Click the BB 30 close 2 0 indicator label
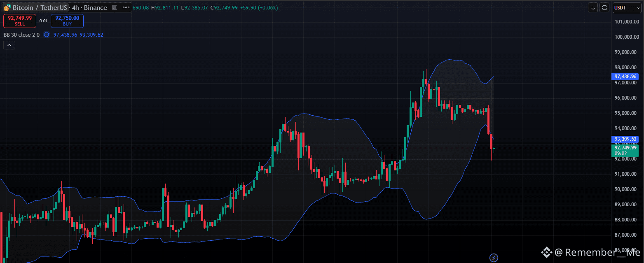 click(21, 35)
